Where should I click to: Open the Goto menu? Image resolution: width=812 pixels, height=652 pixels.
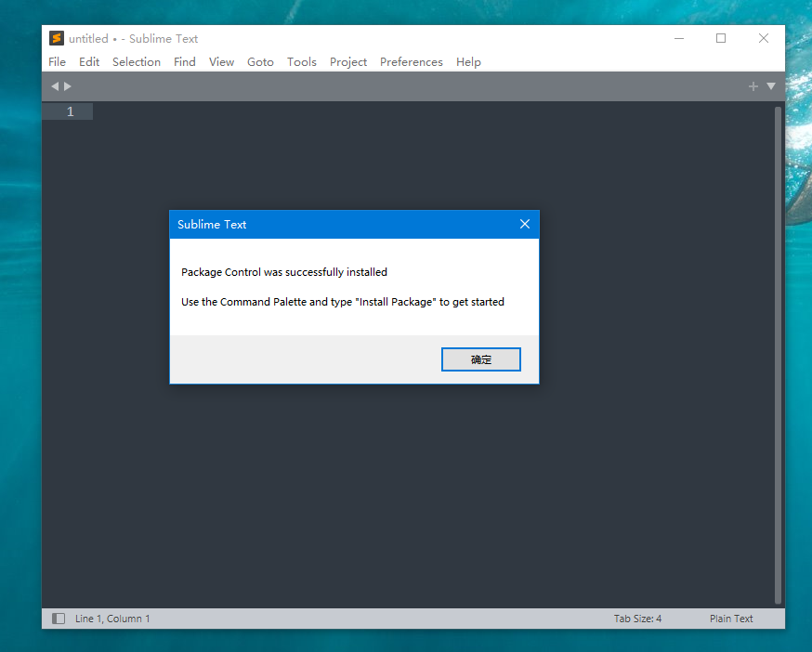pos(260,61)
